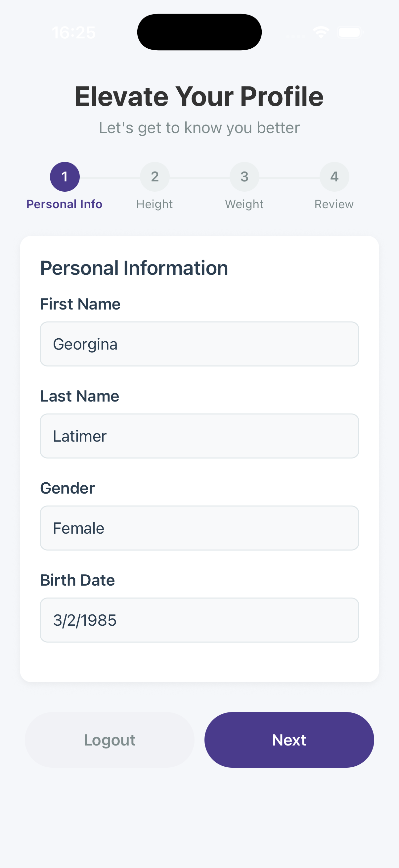Click the battery indicator icon
399x868 pixels.
(349, 32)
